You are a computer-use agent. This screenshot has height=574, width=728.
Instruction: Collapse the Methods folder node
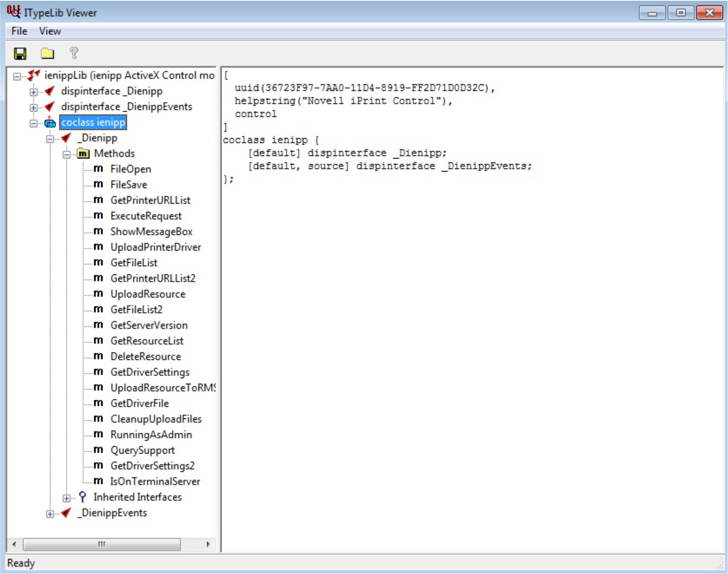tap(66, 155)
